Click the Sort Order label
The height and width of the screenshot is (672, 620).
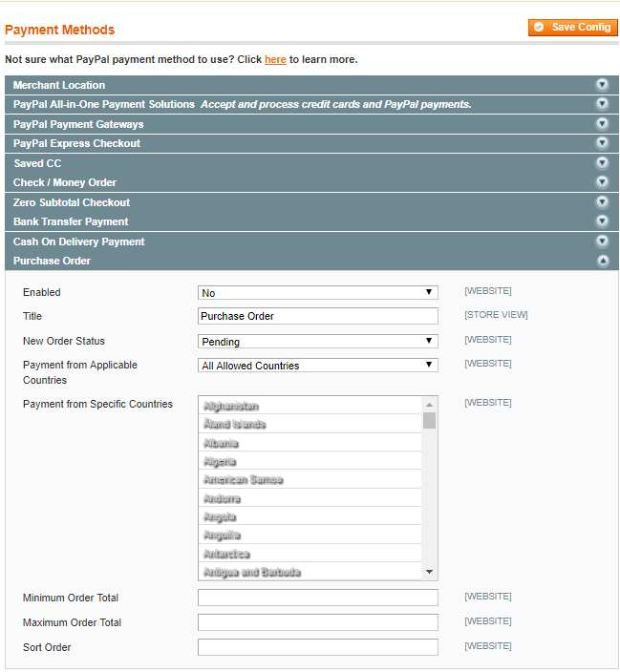coord(47,647)
